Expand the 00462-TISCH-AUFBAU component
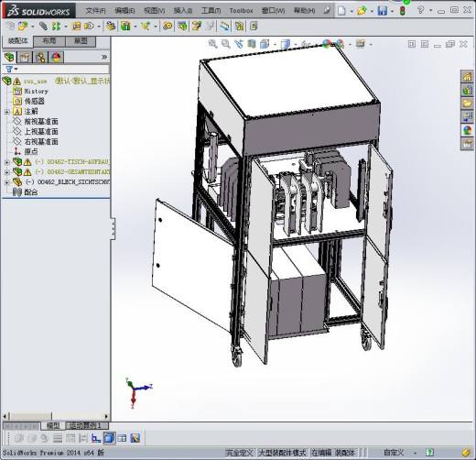 (x=6, y=162)
